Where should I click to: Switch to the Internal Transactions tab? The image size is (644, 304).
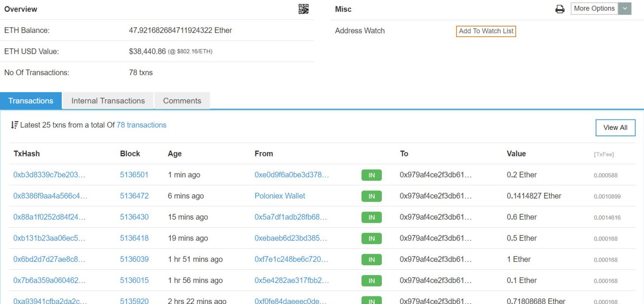pos(108,101)
